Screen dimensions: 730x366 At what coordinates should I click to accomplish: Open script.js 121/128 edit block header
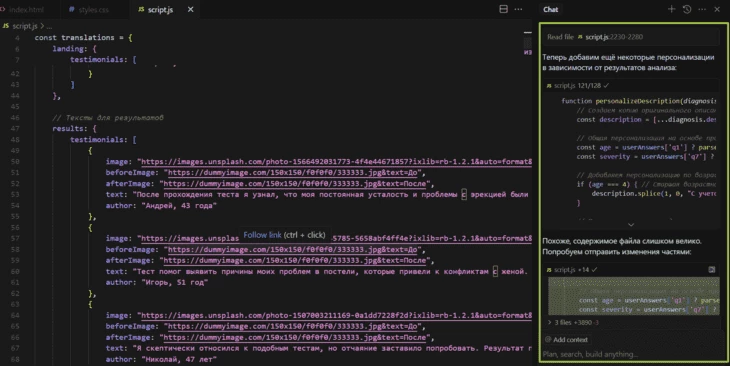(x=577, y=85)
